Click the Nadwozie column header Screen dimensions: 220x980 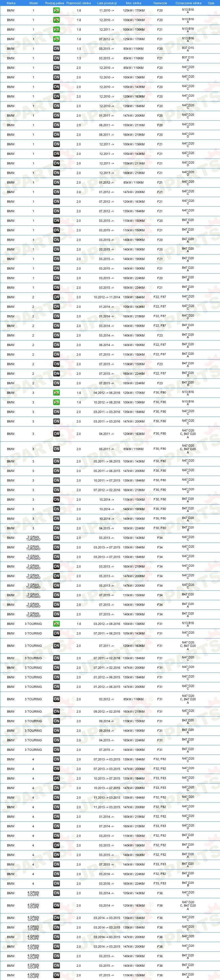click(x=160, y=3)
